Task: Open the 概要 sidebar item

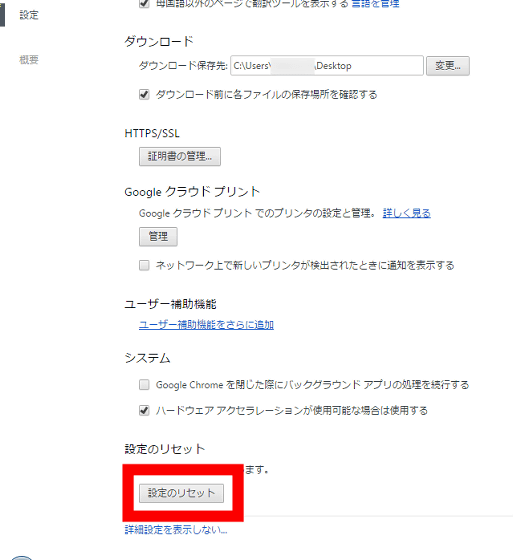Action: 29,60
